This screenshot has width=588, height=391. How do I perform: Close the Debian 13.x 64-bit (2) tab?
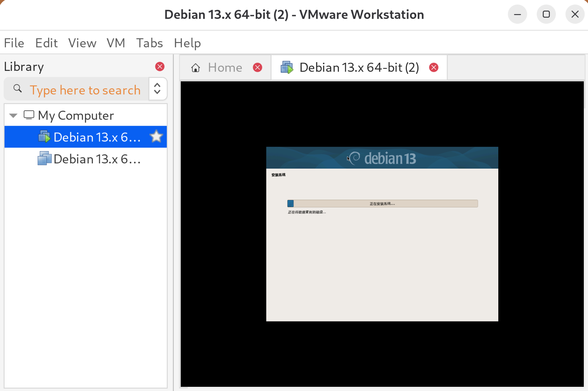434,67
